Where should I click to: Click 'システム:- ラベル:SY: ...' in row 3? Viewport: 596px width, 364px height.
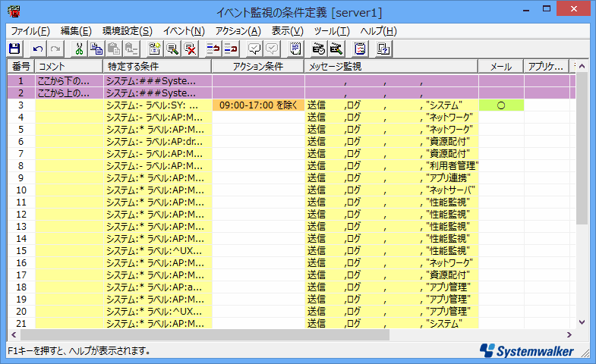point(158,105)
